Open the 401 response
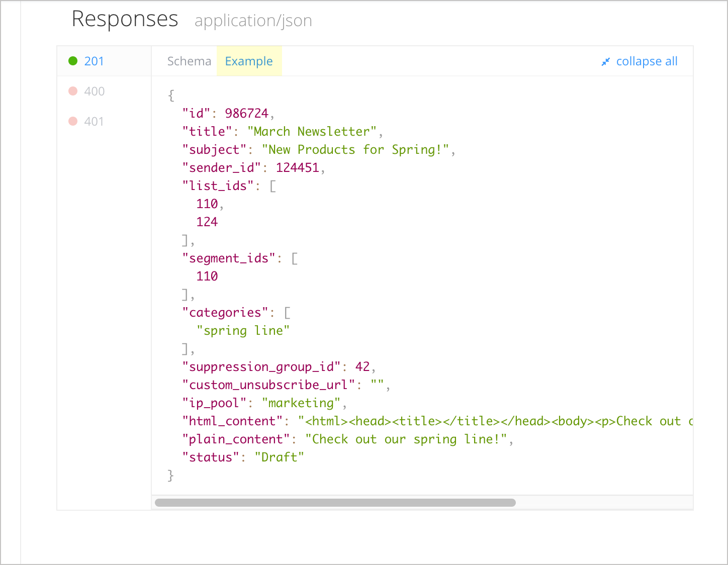 (x=94, y=122)
